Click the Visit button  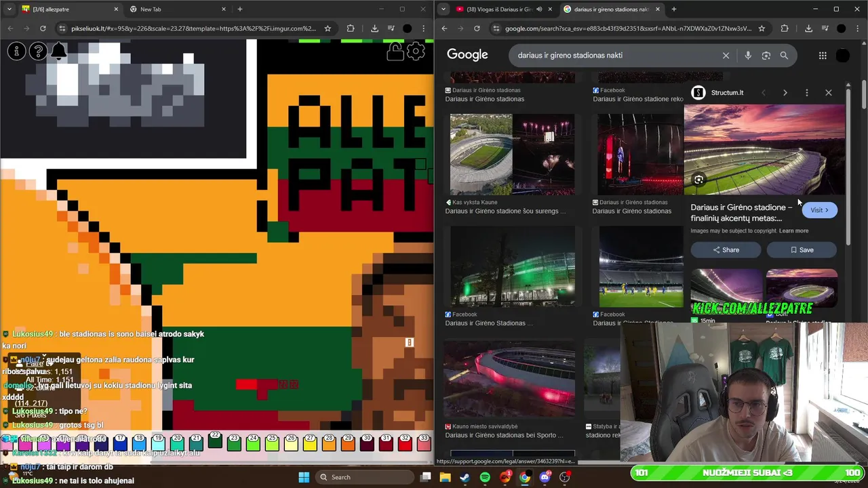click(x=819, y=210)
